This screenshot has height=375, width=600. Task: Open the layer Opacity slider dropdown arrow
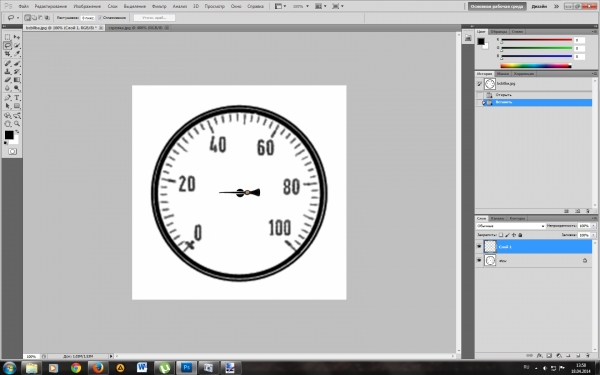pos(593,226)
